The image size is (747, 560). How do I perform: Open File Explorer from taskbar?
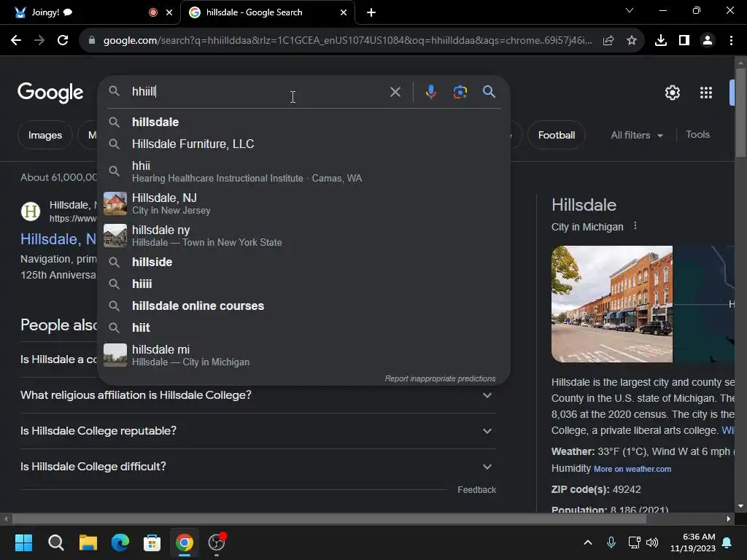88,542
